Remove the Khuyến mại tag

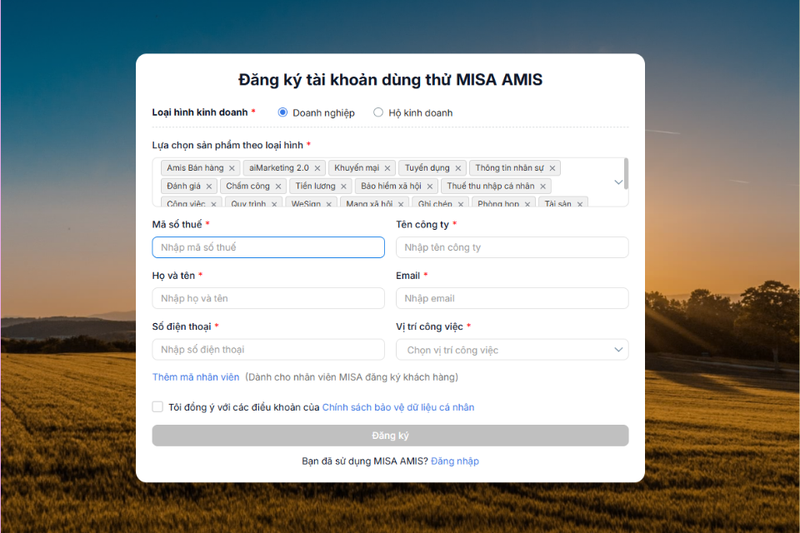coord(387,168)
